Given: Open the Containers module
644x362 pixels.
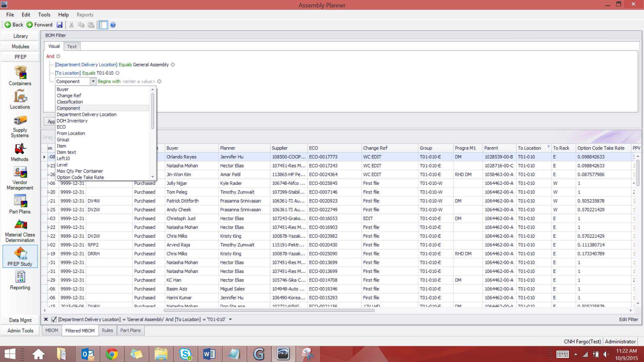Looking at the screenshot, I should [20, 76].
